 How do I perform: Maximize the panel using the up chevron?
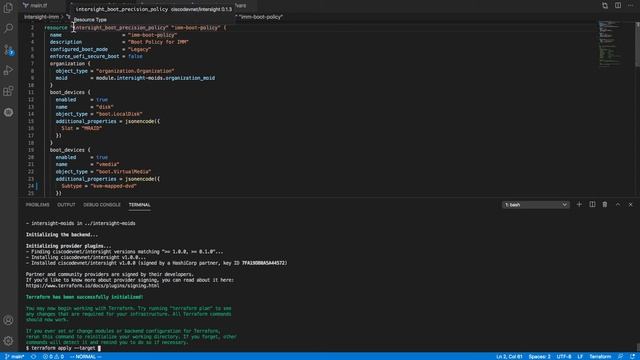[x=618, y=204]
